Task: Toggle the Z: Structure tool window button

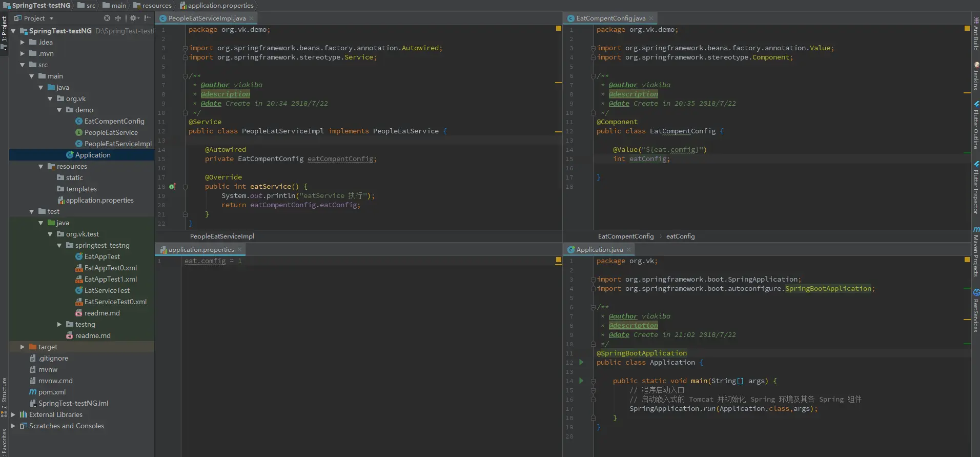Action: [x=4, y=398]
